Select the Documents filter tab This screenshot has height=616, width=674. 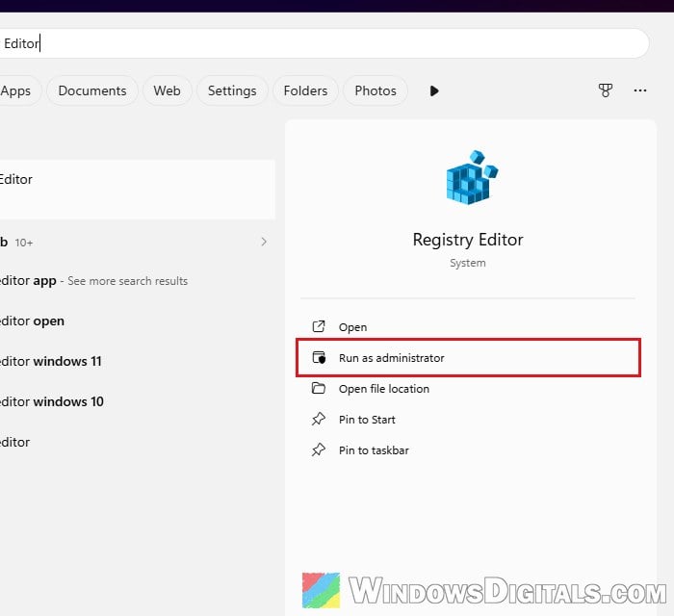92,90
